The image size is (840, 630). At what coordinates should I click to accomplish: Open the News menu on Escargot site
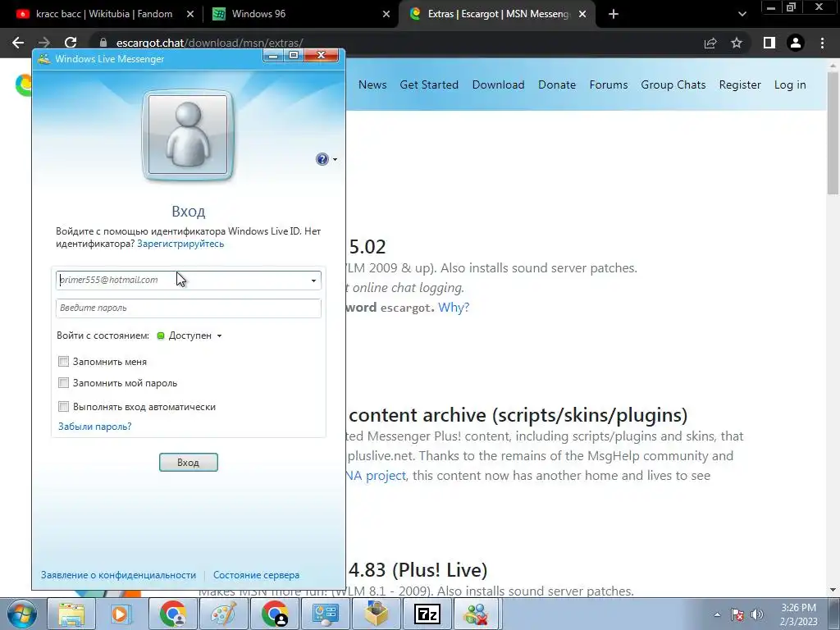pyautogui.click(x=372, y=84)
